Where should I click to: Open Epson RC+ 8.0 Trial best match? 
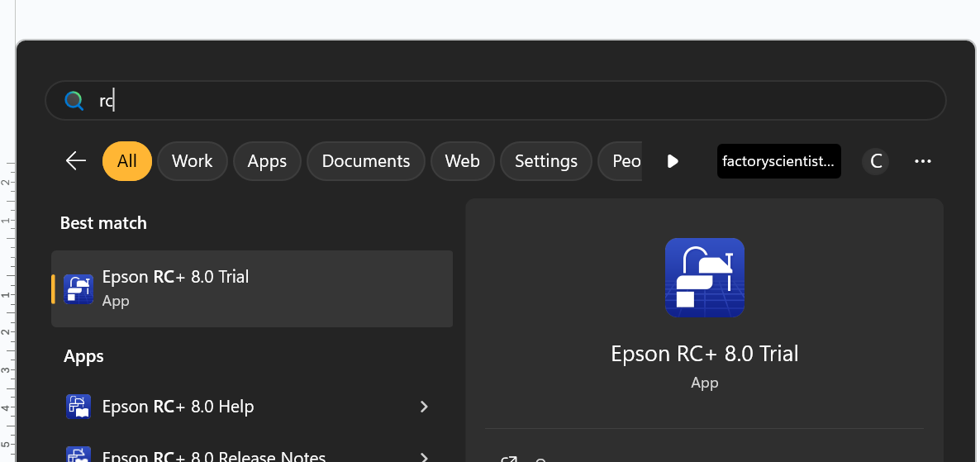(x=252, y=288)
